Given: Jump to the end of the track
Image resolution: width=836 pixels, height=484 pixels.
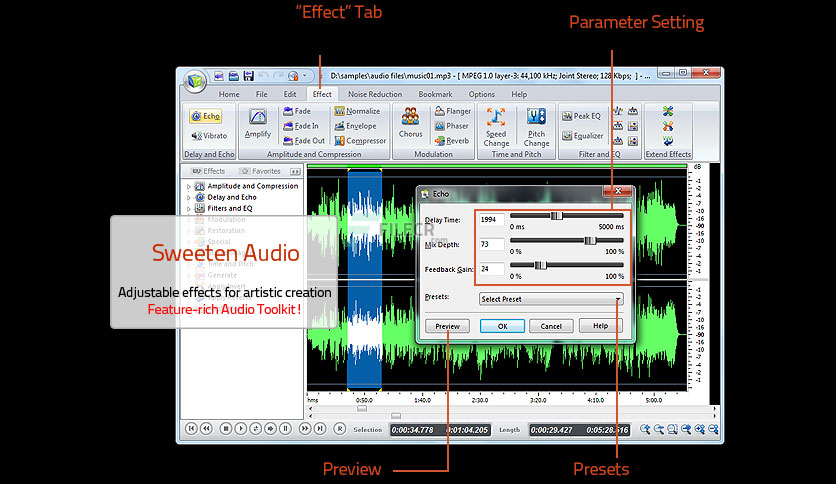Looking at the screenshot, I should click(x=320, y=429).
